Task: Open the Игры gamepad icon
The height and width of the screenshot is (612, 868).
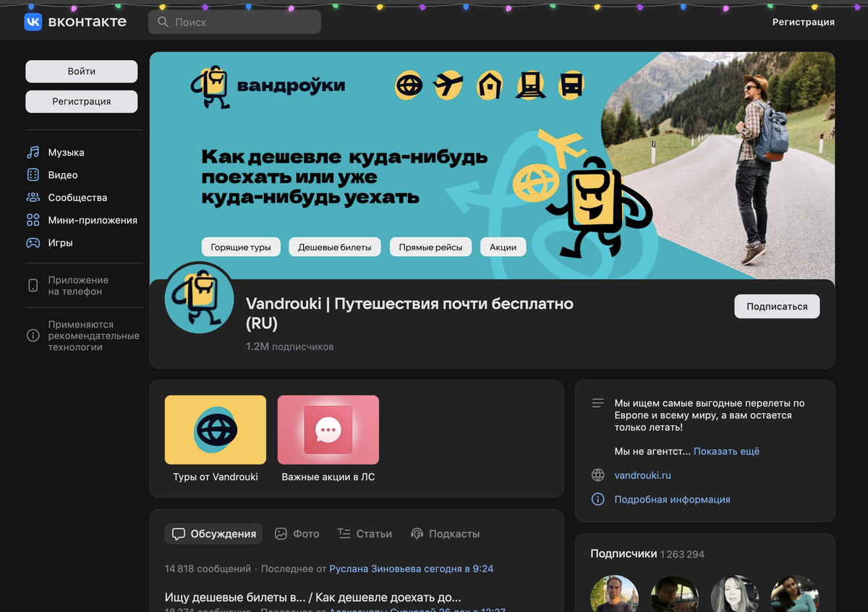Action: tap(33, 243)
